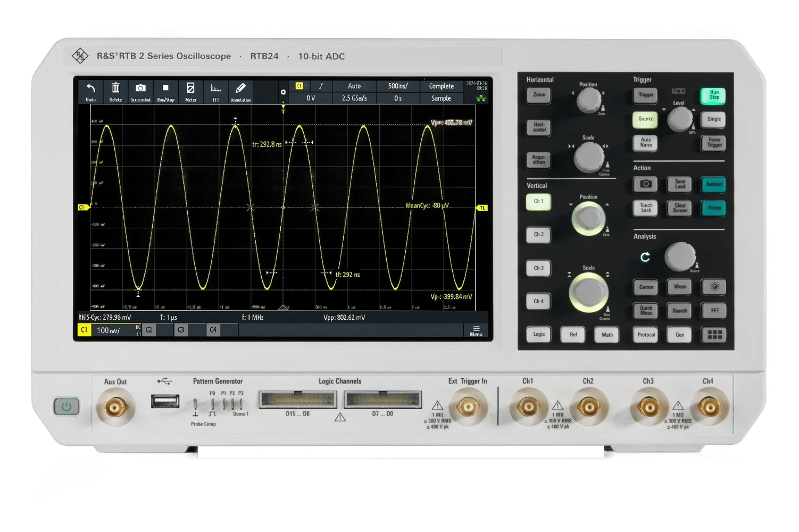The image size is (799, 532).
Task: Click the Aux Out BNC connector
Action: click(115, 408)
